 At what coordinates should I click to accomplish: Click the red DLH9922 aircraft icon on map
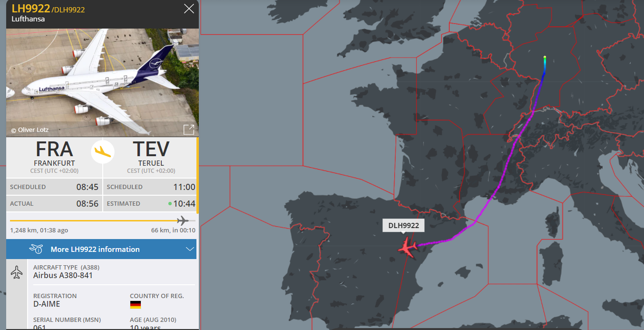408,248
